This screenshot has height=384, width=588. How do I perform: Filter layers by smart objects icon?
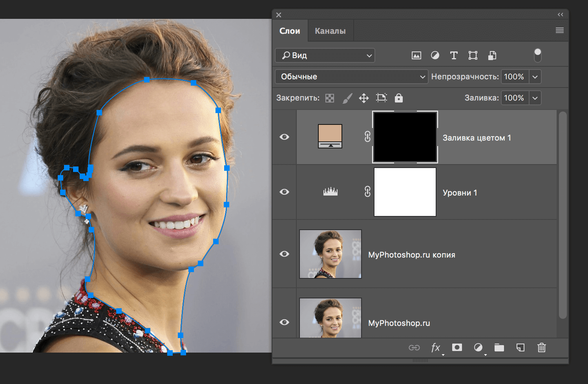coord(492,55)
